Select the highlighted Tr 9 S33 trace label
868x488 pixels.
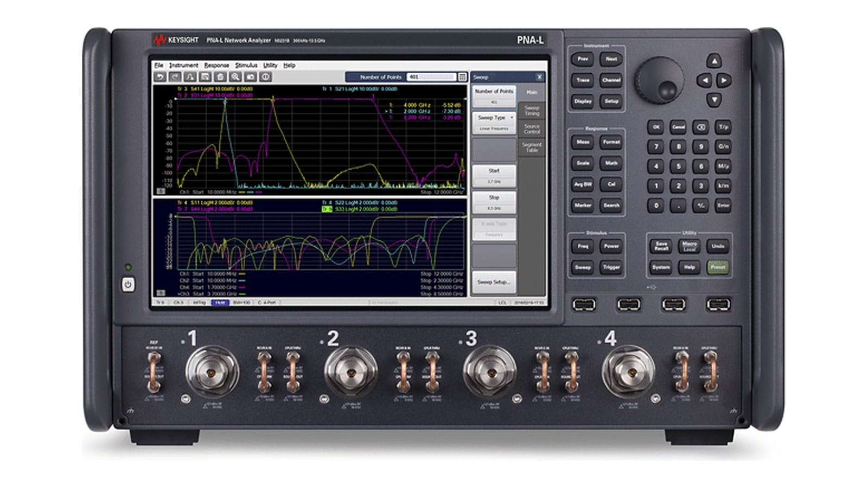[359, 209]
